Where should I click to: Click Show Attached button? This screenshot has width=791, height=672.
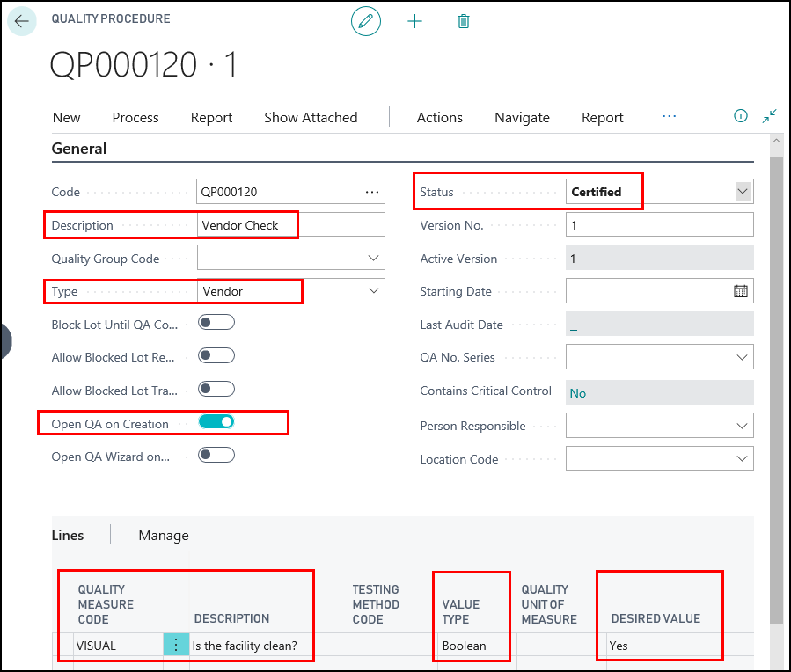[311, 117]
